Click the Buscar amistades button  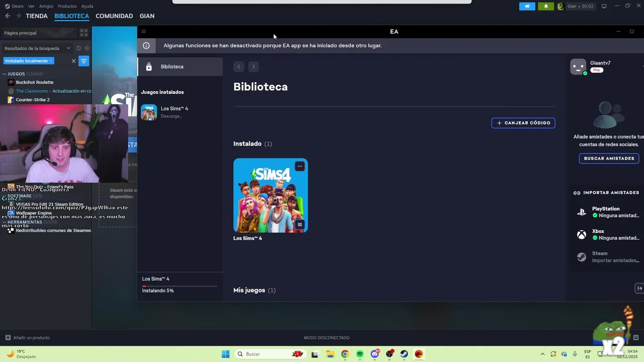pos(609,158)
